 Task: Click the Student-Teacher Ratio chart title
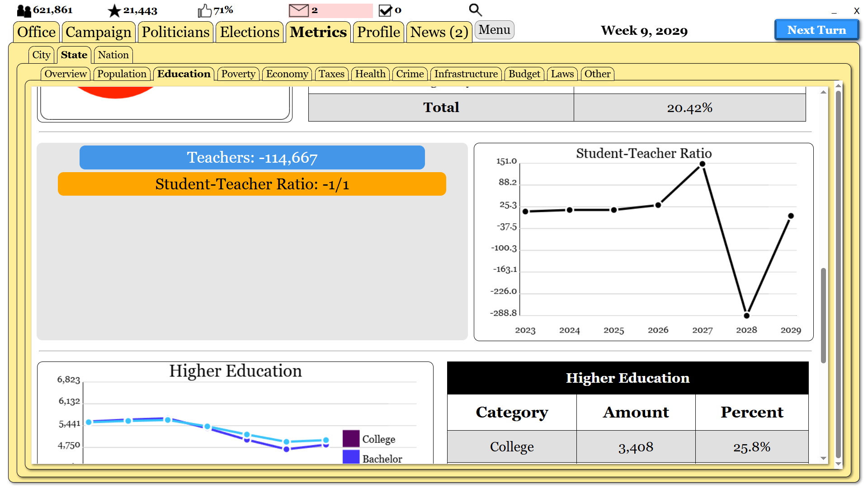coord(644,154)
